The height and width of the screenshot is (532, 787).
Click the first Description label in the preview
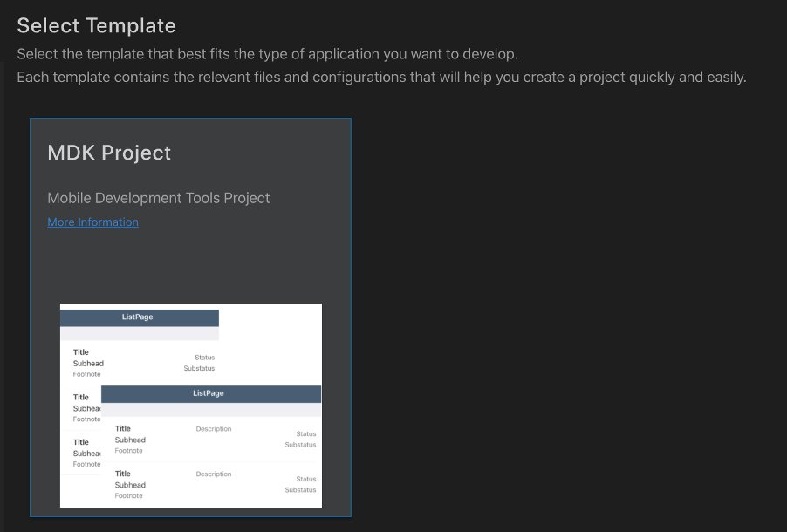pos(214,428)
